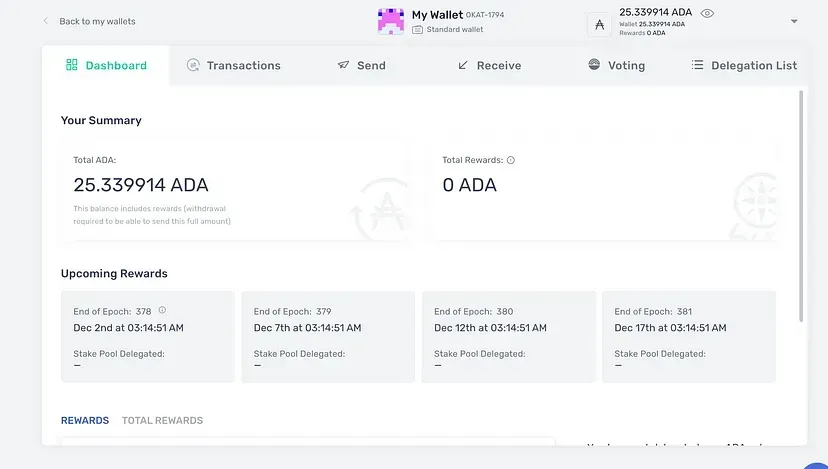Click the Delegation List lines icon
The width and height of the screenshot is (828, 469).
click(698, 64)
